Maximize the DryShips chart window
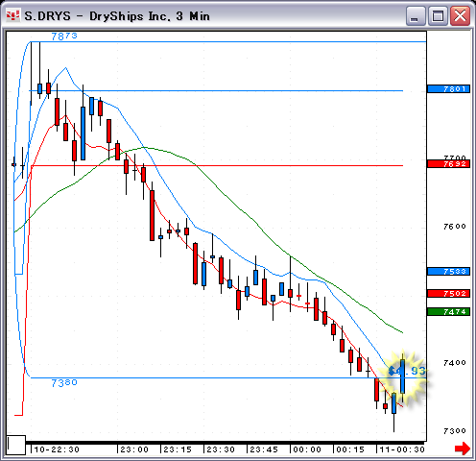Viewport: 476px width, 461px height. pos(438,15)
